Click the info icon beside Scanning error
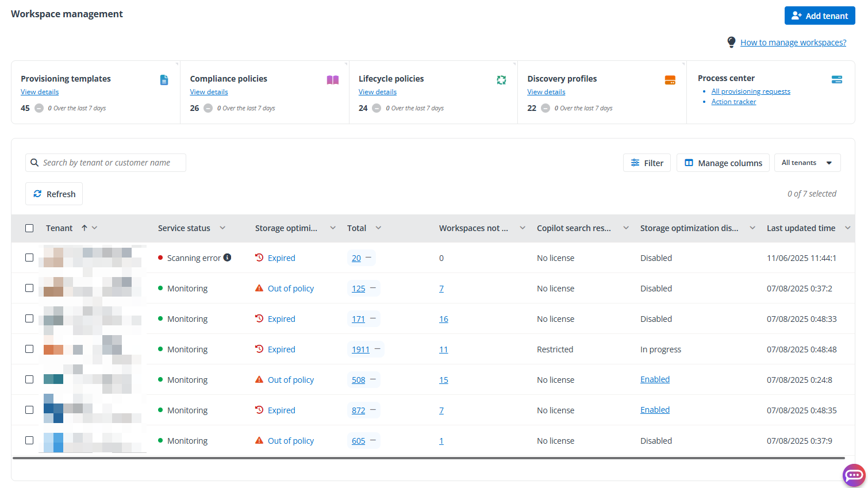The image size is (868, 488). click(x=227, y=258)
